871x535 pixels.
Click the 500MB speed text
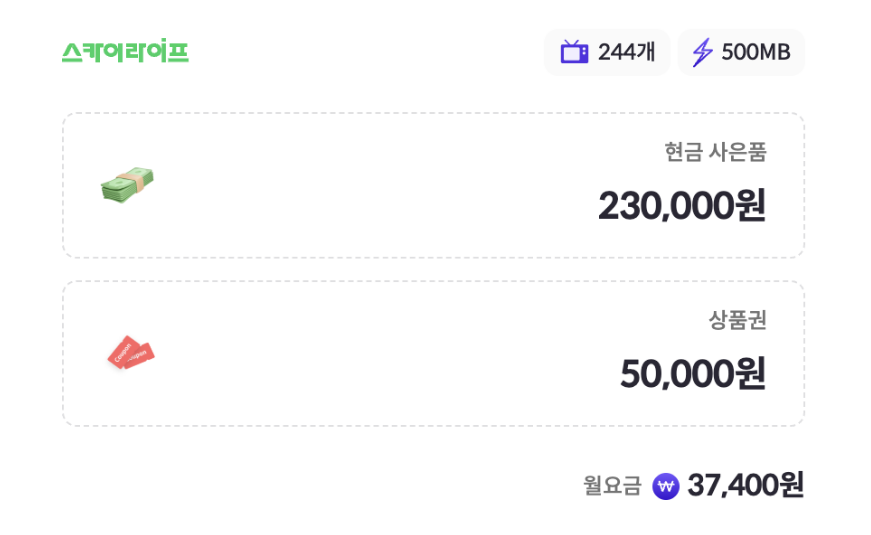click(x=755, y=52)
